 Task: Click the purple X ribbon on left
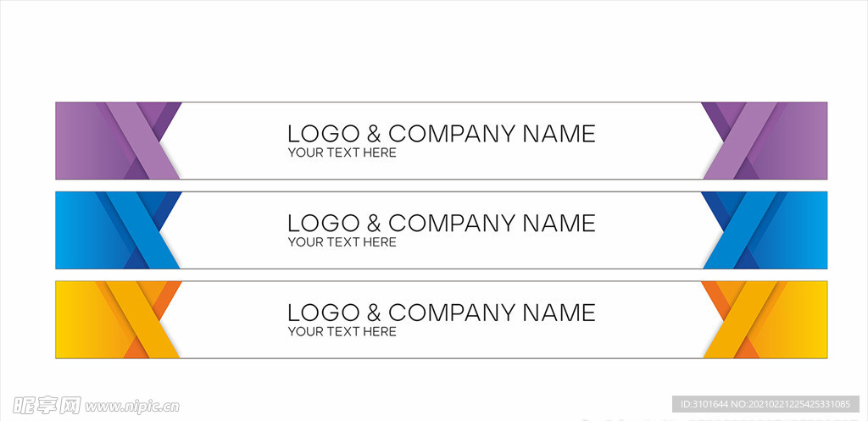click(142, 141)
